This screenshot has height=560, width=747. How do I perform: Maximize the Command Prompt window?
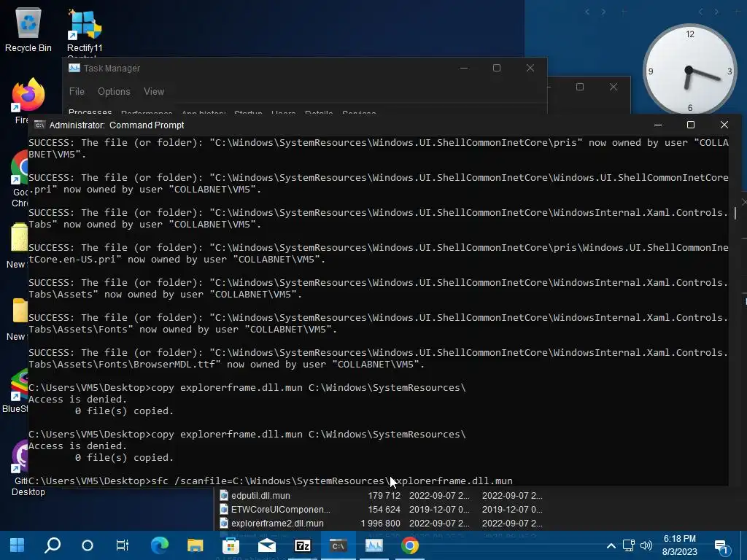click(690, 125)
